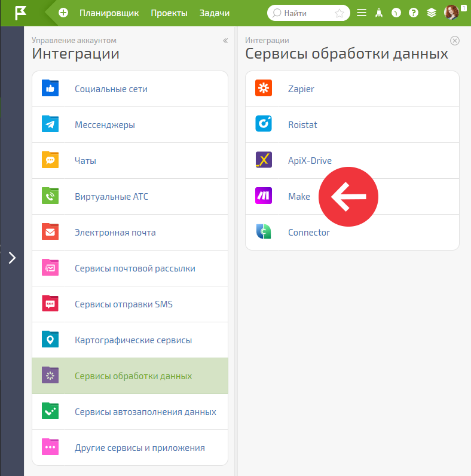
Task: Open the hamburger menu icon
Action: click(362, 13)
